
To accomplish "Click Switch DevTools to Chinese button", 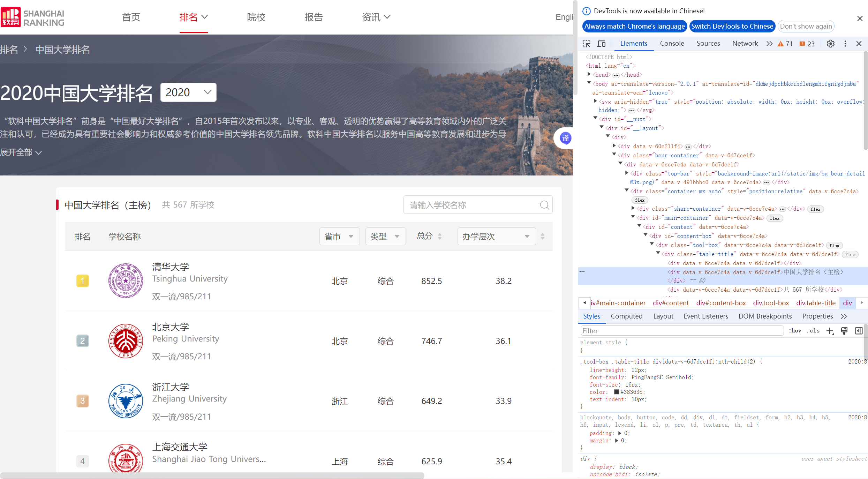I will (x=732, y=26).
